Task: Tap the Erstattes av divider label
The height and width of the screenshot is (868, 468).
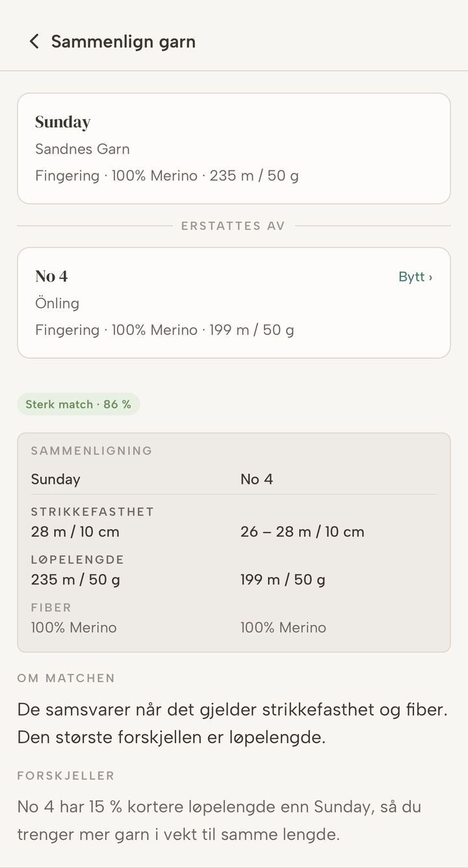Action: 233,226
